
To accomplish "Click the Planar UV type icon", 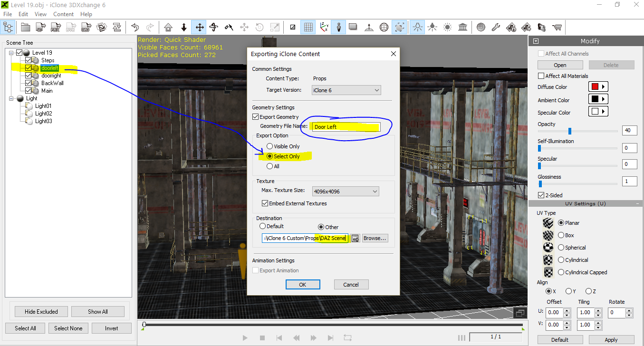I will point(548,222).
